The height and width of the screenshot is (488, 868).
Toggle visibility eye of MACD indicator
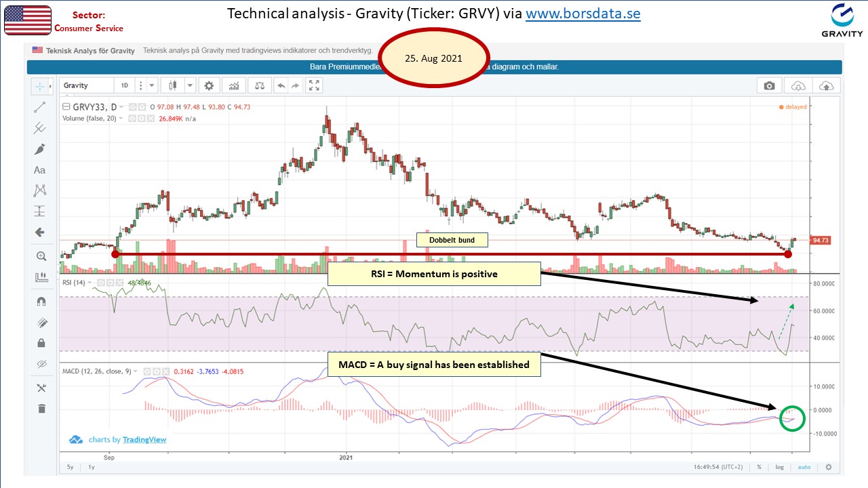tap(147, 371)
